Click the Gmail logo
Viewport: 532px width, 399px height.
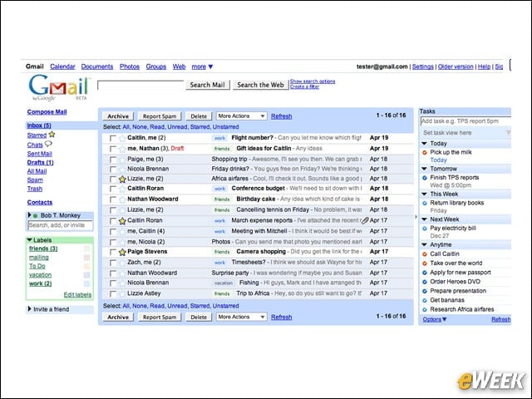pos(60,87)
